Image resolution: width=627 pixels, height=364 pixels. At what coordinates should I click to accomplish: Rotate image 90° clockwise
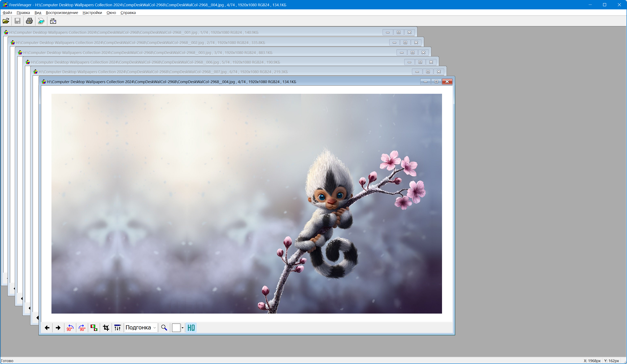[x=82, y=328]
